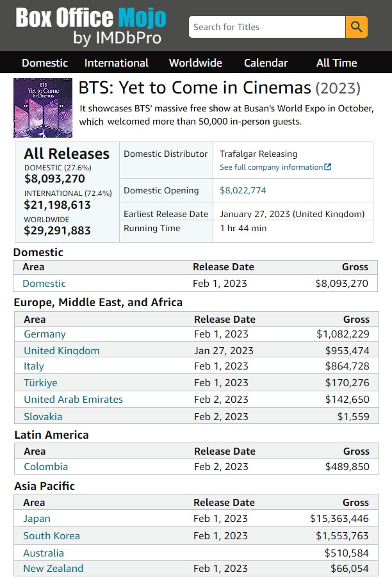This screenshot has width=392, height=586.
Task: Go to the Worldwide menu item
Action: [195, 63]
